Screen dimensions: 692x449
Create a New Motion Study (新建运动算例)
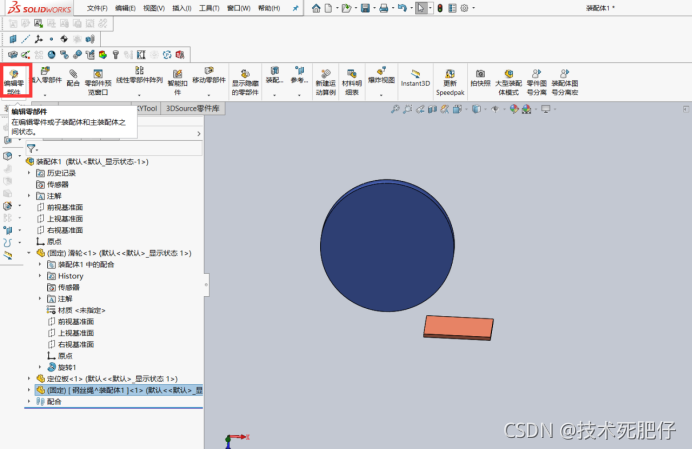(326, 82)
